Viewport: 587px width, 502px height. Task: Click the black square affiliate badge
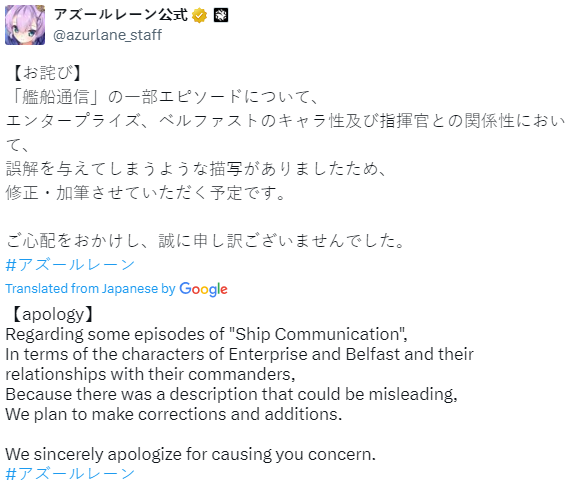pos(220,15)
